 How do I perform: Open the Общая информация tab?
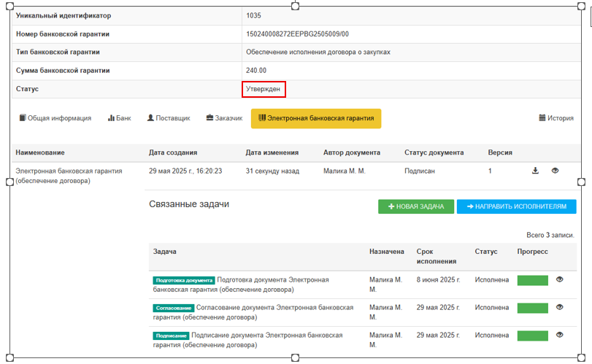coord(55,118)
